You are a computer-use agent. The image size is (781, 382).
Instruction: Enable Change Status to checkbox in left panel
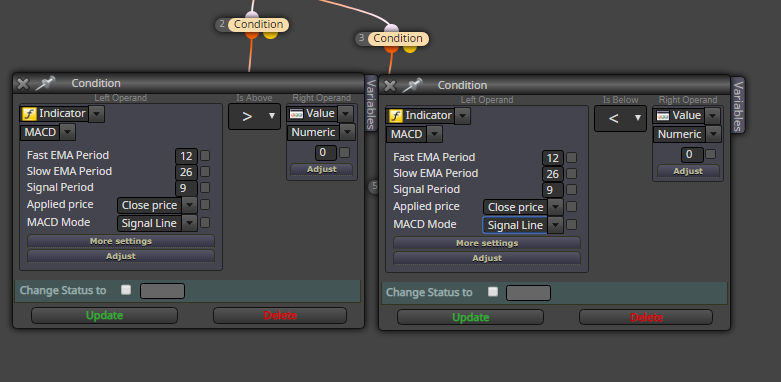point(126,290)
